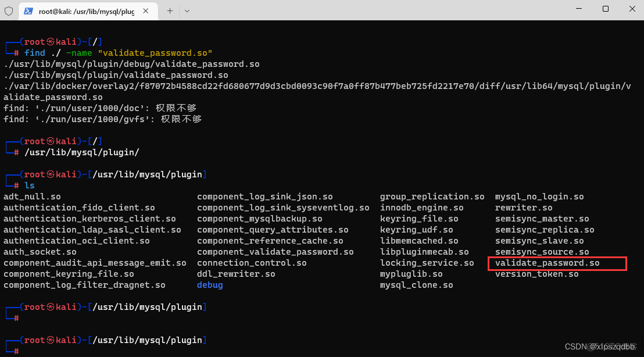Select the root@kali terminal tab
This screenshot has height=357, width=644.
[x=88, y=11]
